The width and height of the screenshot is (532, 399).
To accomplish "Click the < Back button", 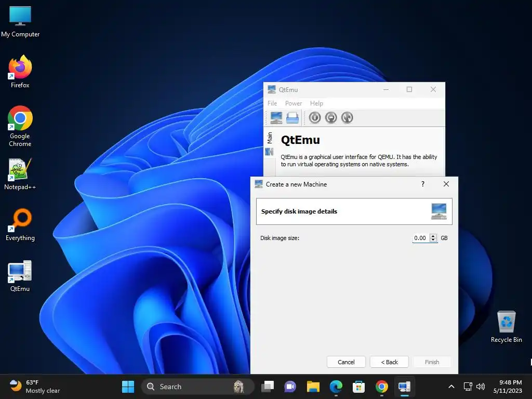I will coord(389,362).
